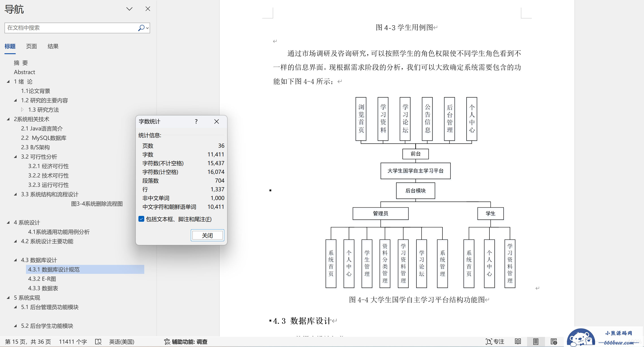644x347 pixels.
Task: Go to the Abstract heading
Action: click(24, 72)
